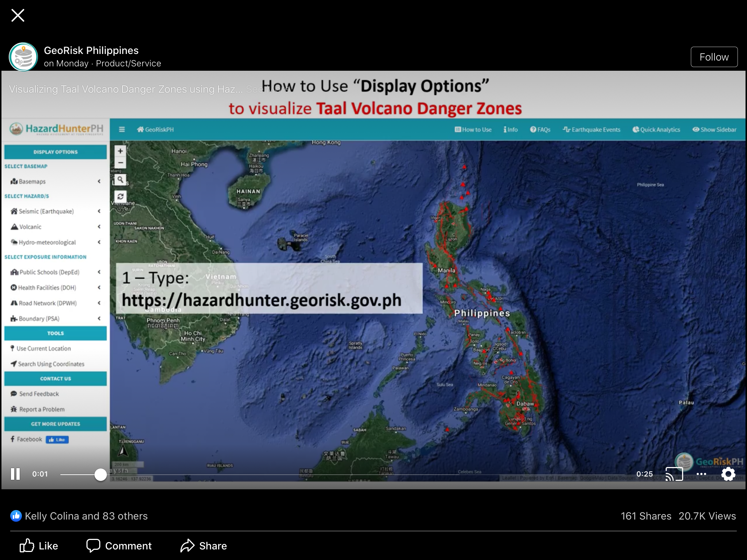The width and height of the screenshot is (747, 560).
Task: Open the Earthquake Events menu item
Action: [591, 129]
